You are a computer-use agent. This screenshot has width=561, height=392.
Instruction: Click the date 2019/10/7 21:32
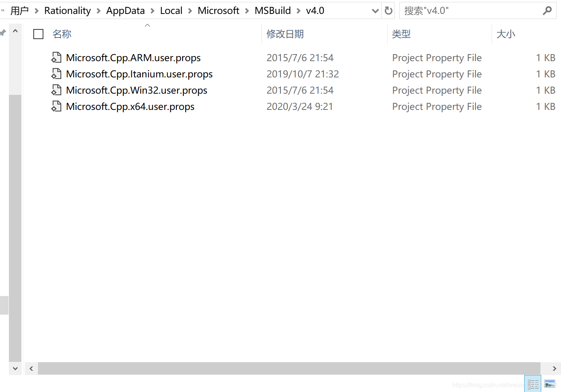(x=303, y=74)
